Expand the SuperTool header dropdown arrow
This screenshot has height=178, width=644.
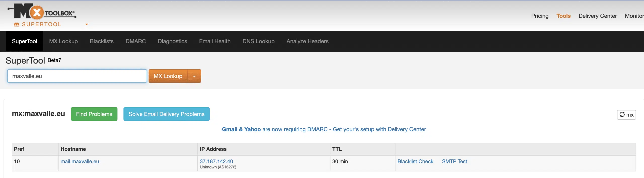(87, 24)
